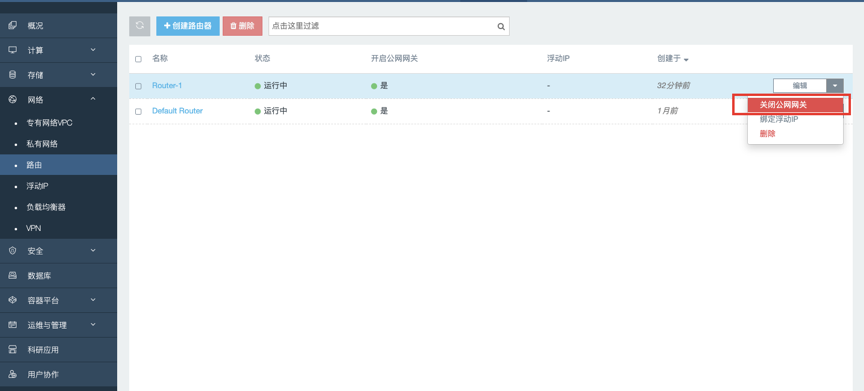Screen dimensions: 864x391
Task: Click the search magnifier icon
Action: [x=501, y=26]
